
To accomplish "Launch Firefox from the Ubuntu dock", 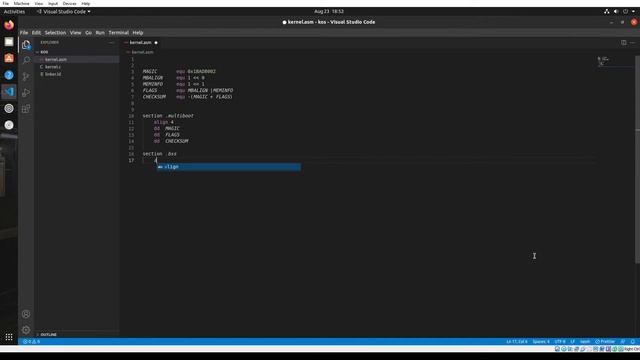I will point(9,25).
